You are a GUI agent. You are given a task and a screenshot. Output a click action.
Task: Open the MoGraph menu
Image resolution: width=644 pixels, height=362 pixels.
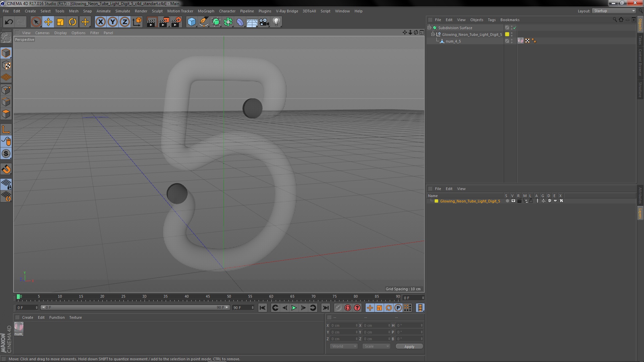(206, 11)
